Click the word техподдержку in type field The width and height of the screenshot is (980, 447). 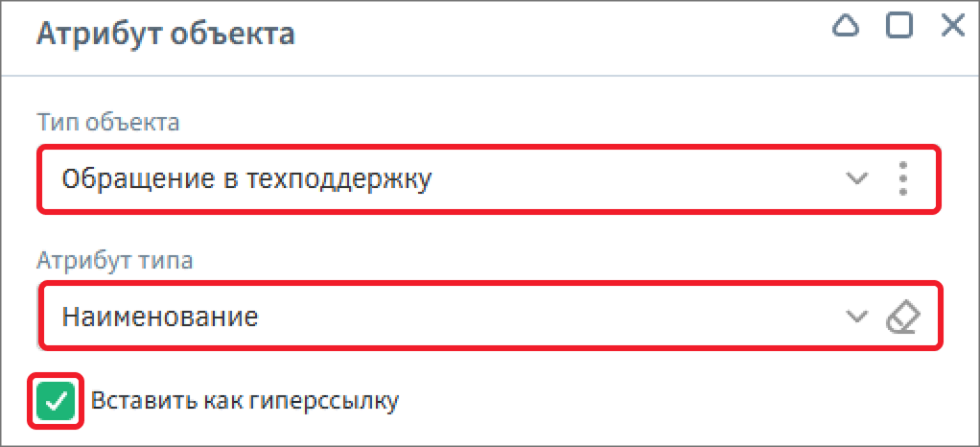tap(340, 180)
